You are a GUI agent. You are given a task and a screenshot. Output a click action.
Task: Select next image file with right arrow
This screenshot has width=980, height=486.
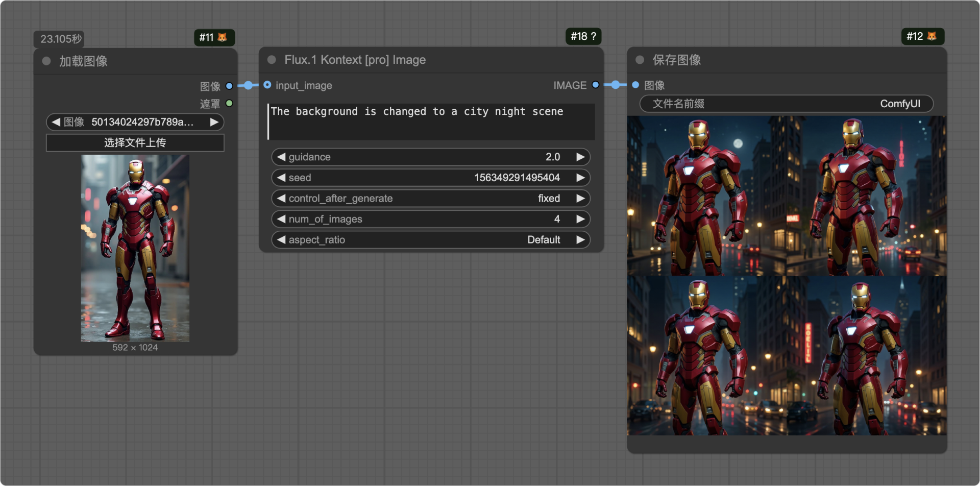point(214,122)
